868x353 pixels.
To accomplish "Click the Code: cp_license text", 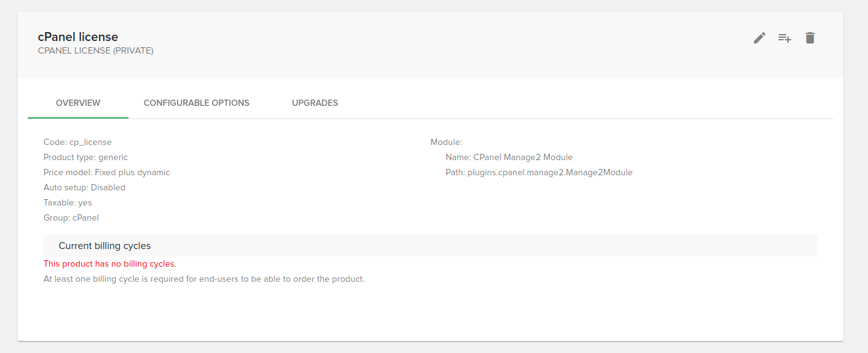I will [77, 142].
